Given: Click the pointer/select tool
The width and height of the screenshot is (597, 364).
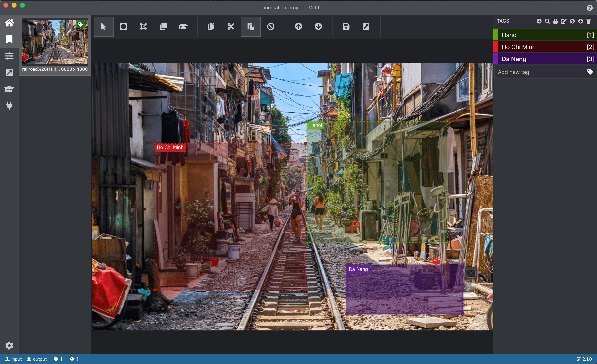Looking at the screenshot, I should tap(104, 27).
